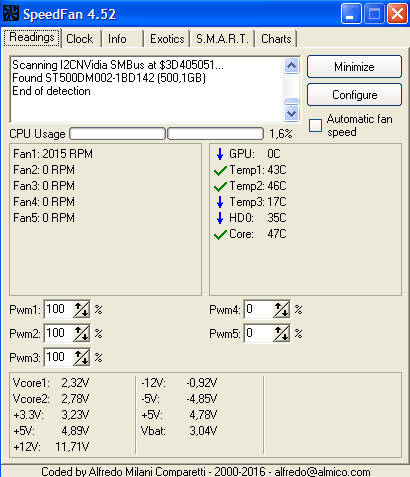
Task: Click the HD0 '35C' value
Action: [277, 218]
